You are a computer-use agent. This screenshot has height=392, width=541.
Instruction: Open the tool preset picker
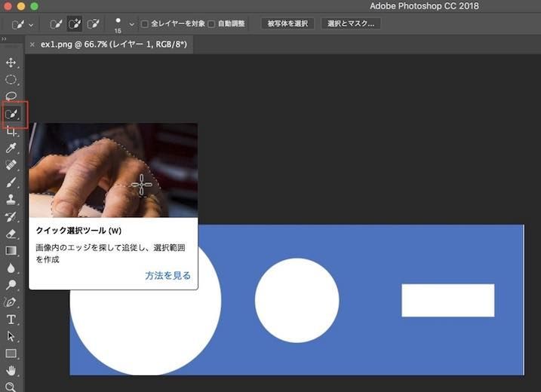click(23, 24)
